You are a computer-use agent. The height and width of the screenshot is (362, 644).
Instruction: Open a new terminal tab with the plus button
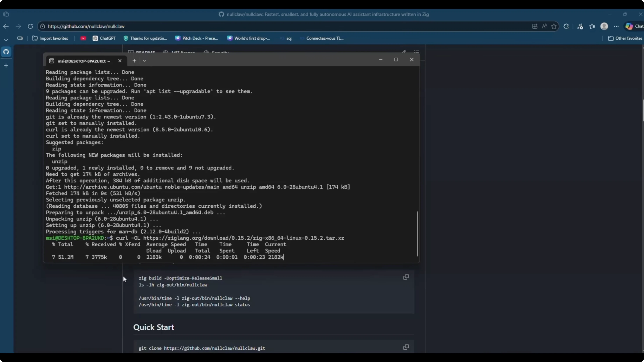[134, 61]
